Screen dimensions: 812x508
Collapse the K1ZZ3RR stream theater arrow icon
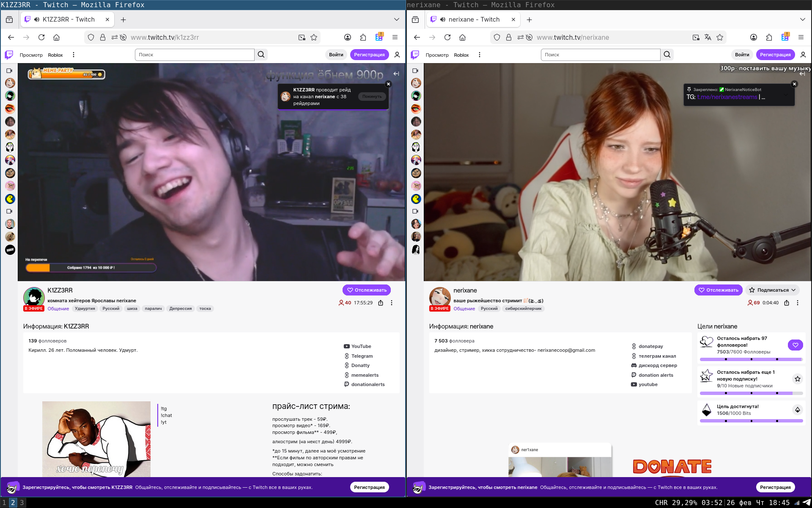point(396,74)
